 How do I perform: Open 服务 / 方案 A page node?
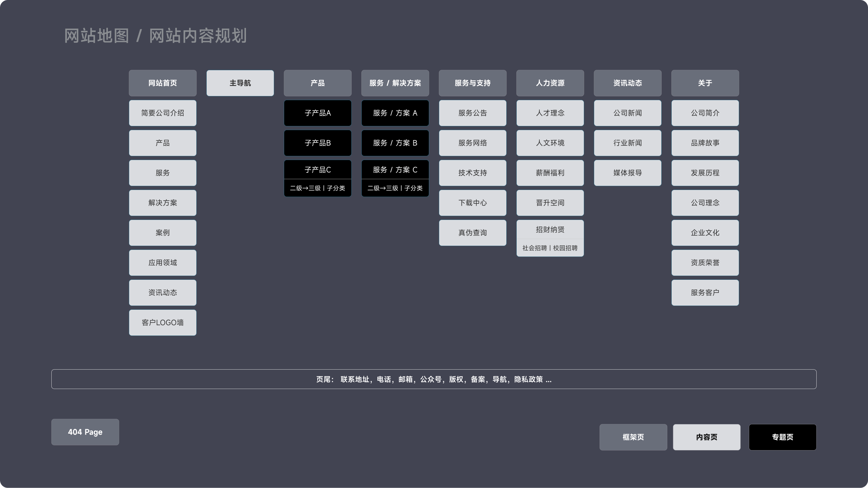pos(395,113)
